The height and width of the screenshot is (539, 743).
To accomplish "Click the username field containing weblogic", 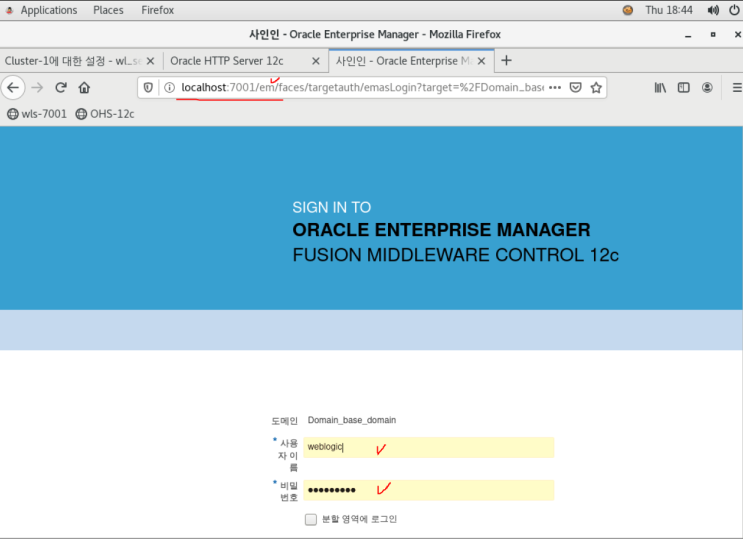I will pos(428,447).
